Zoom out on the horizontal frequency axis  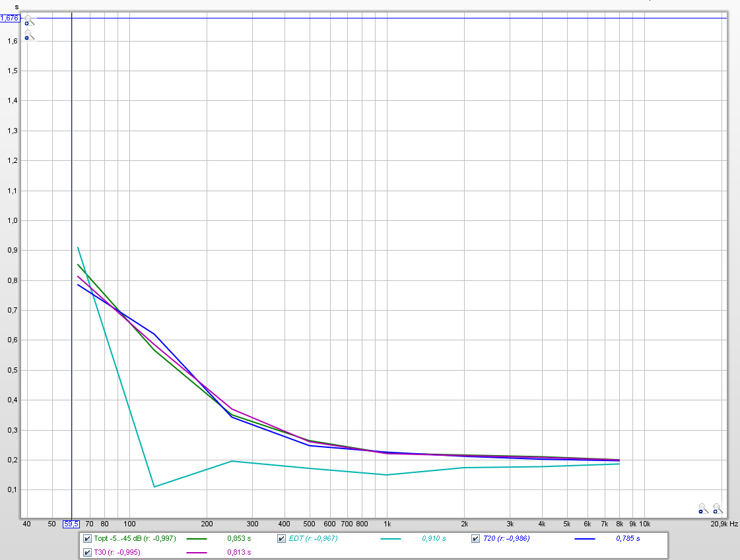pos(703,509)
